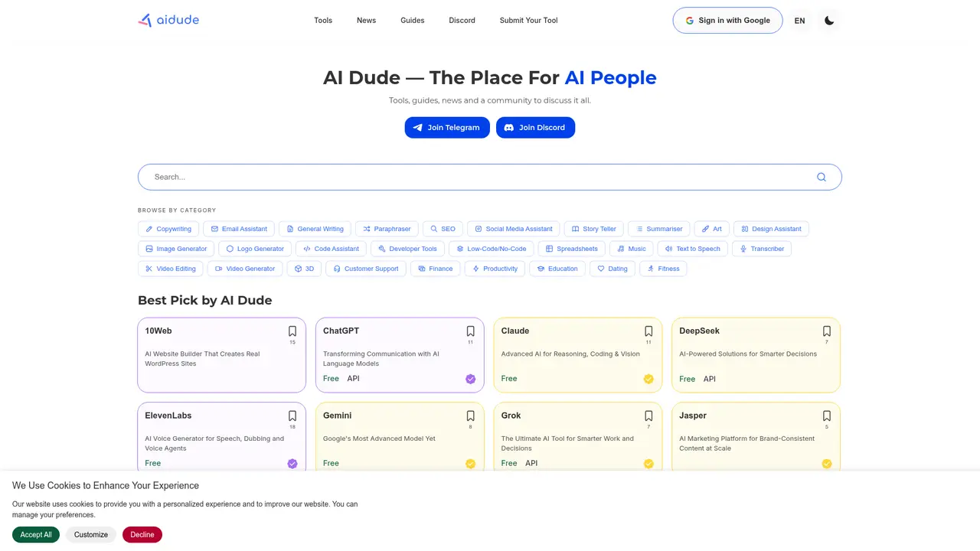The width and height of the screenshot is (980, 551).
Task: Click the verified badge on Claude card
Action: point(648,379)
